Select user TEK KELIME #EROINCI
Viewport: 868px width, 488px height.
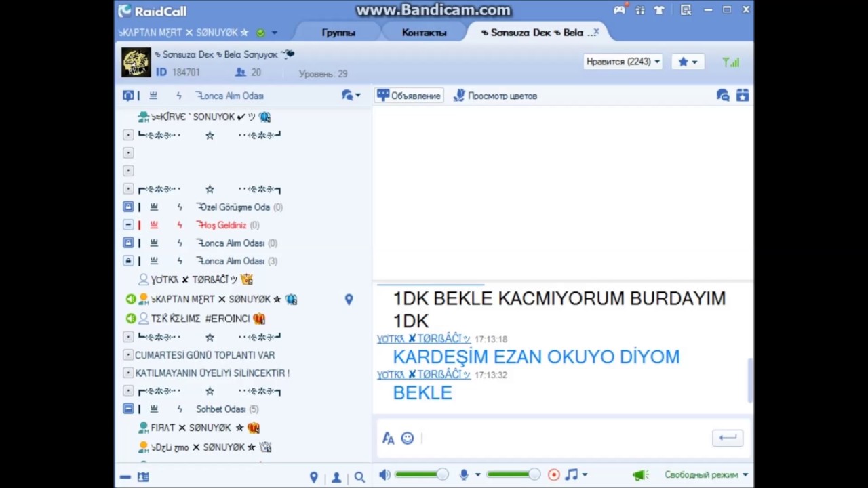201,319
